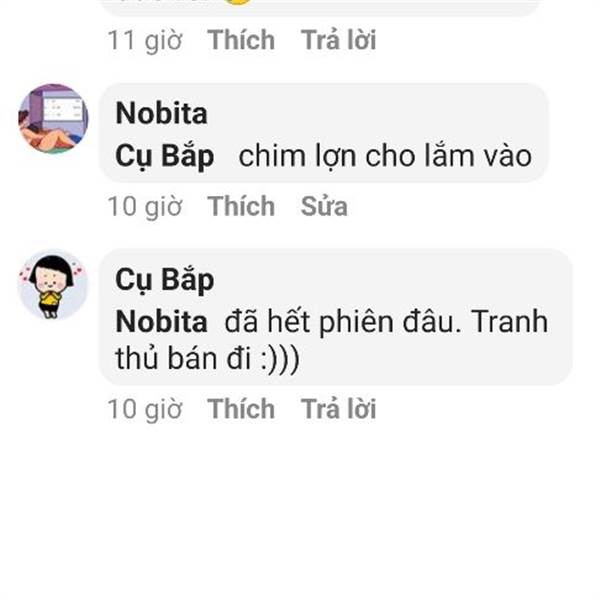Open the 11 giờ timestamp link
Viewport: 600px width, 600px height.
(145, 41)
